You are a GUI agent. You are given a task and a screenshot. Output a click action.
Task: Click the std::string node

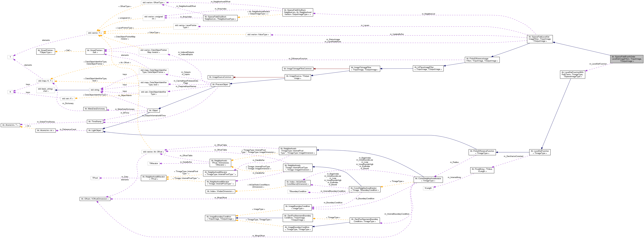click(95, 90)
